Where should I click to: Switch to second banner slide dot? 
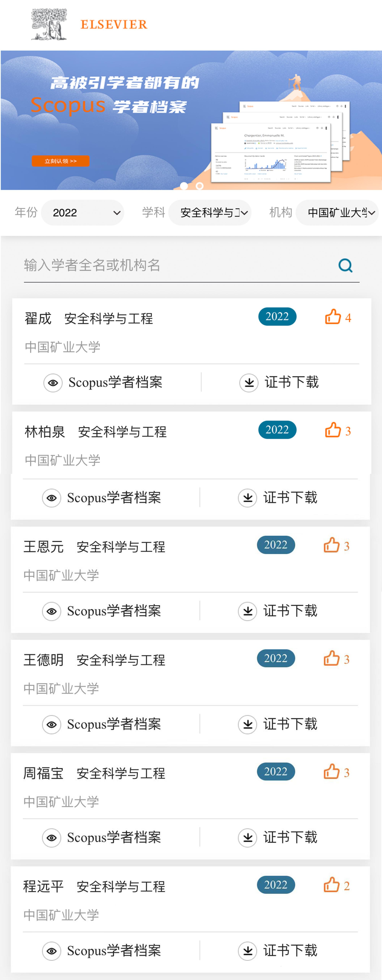[x=199, y=186]
